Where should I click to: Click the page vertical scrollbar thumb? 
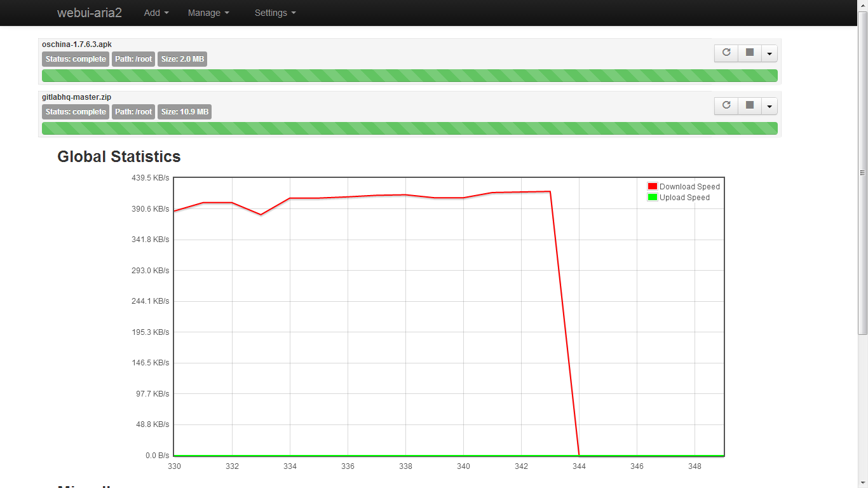click(863, 172)
